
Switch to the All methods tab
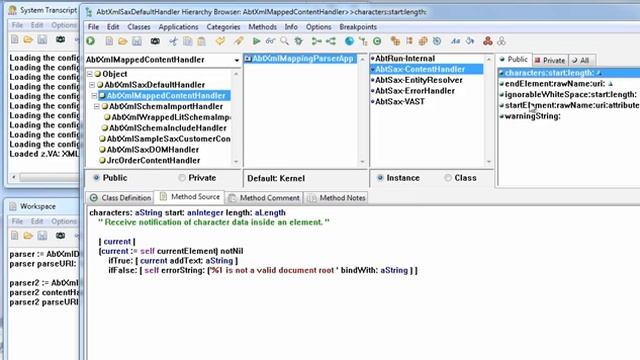pos(581,60)
